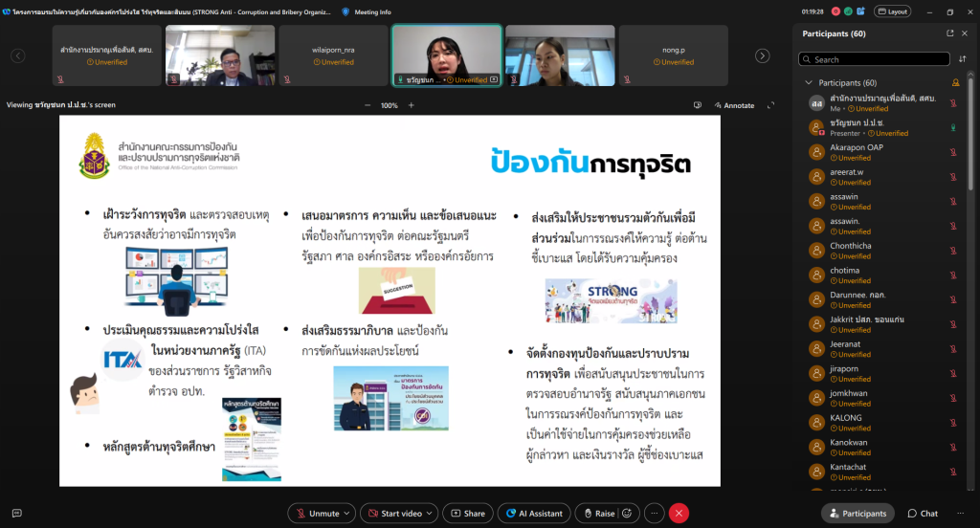The height and width of the screenshot is (528, 980).
Task: Click the muted mic icon for Akarapon OAP
Action: 953,152
